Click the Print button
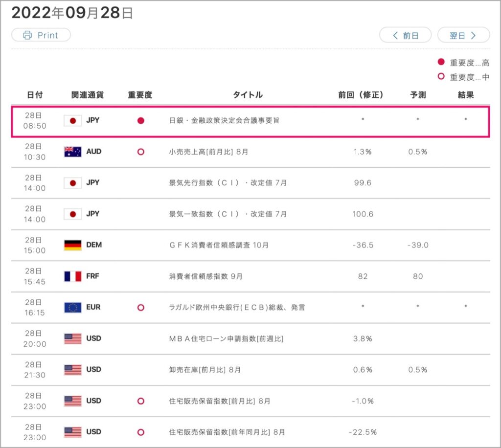 coord(41,35)
